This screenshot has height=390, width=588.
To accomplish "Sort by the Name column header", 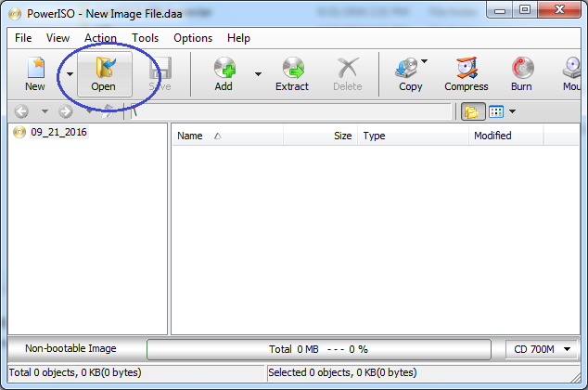I will 227,136.
